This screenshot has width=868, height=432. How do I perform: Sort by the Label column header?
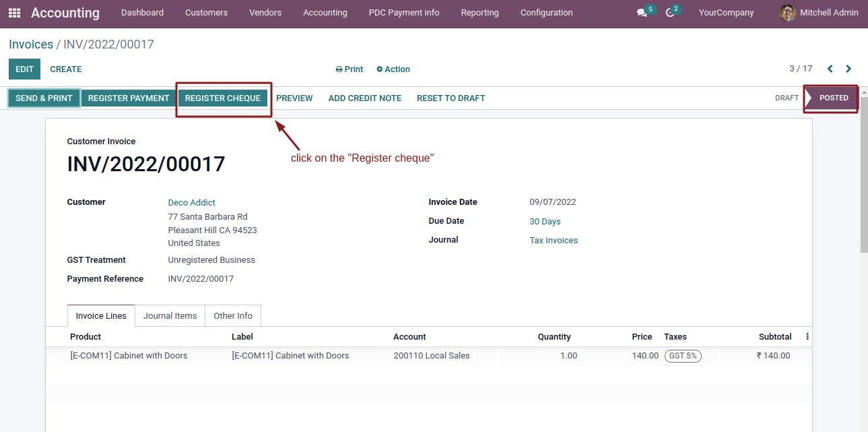click(242, 336)
